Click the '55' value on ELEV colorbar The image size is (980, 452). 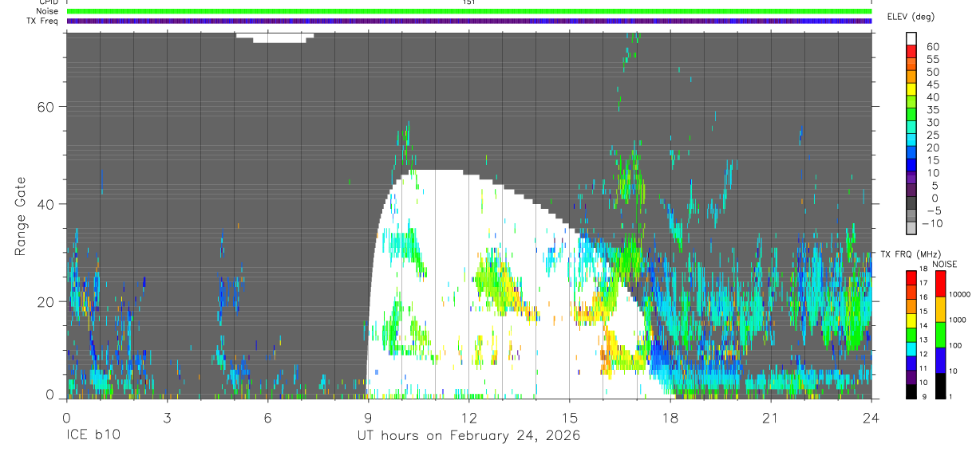[x=932, y=60]
